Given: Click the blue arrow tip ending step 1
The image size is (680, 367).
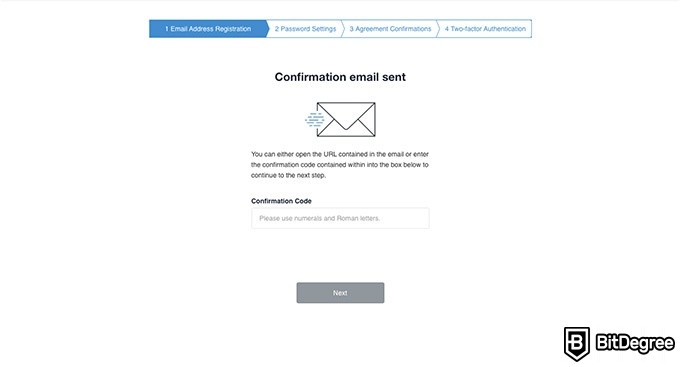Looking at the screenshot, I should tap(268, 29).
